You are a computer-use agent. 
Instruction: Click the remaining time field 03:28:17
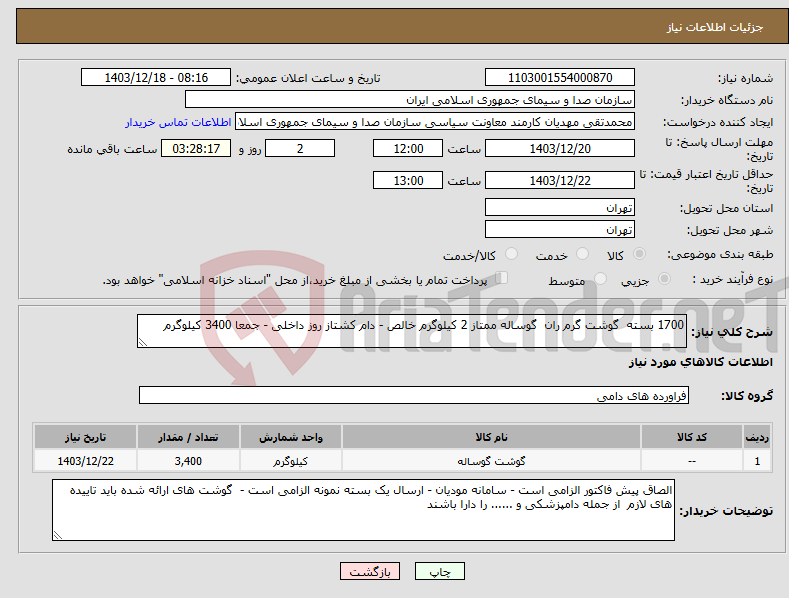click(x=196, y=148)
